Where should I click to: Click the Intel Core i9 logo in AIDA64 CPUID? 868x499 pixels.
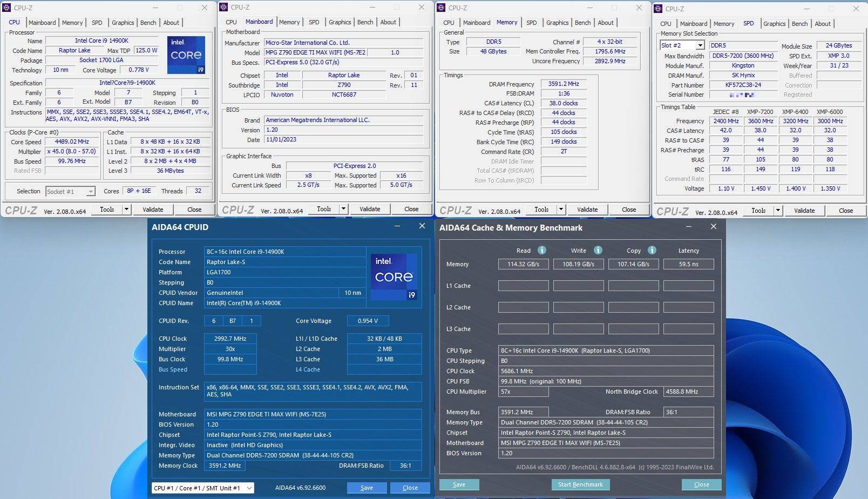394,277
